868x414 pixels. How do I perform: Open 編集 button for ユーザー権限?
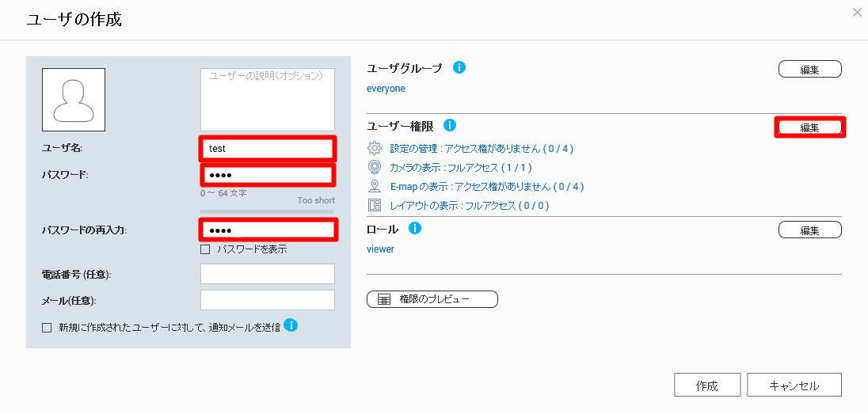pos(810,127)
